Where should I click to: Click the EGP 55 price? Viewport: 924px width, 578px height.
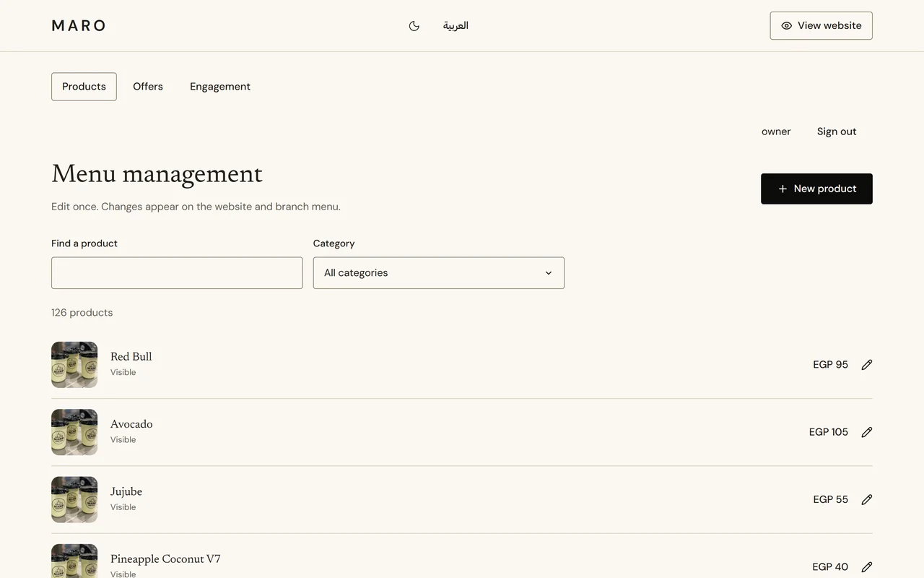tap(830, 499)
